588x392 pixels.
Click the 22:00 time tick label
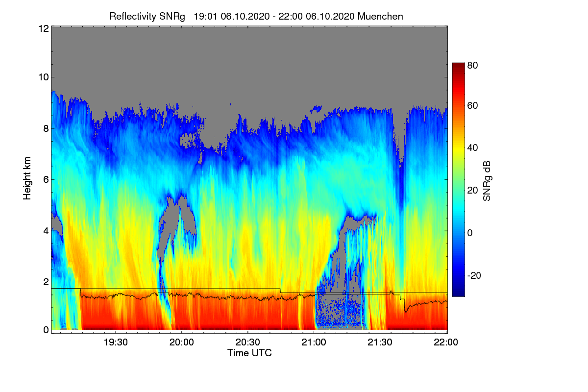[446, 343]
